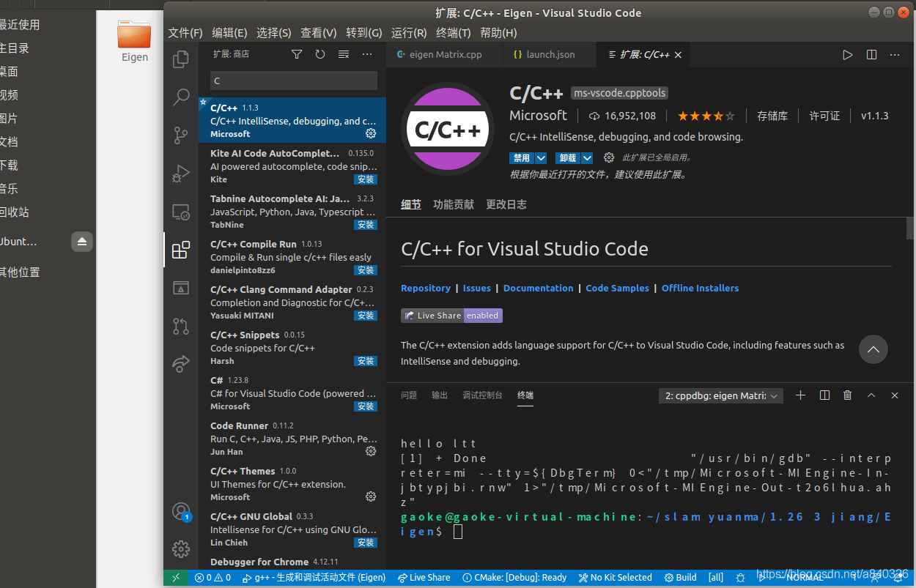Open the 文件(F) menu
This screenshot has width=916, height=588.
coord(185,33)
